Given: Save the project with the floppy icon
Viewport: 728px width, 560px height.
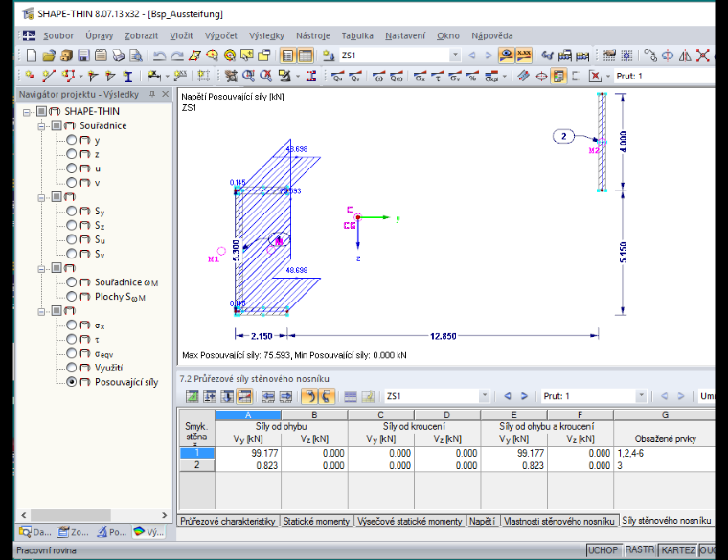Looking at the screenshot, I should tap(83, 56).
